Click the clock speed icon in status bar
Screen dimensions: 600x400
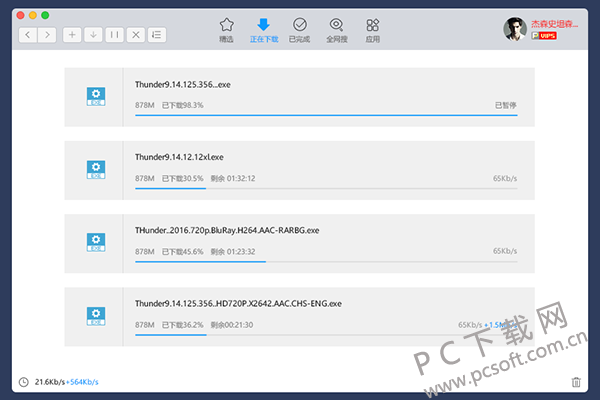pos(24,382)
